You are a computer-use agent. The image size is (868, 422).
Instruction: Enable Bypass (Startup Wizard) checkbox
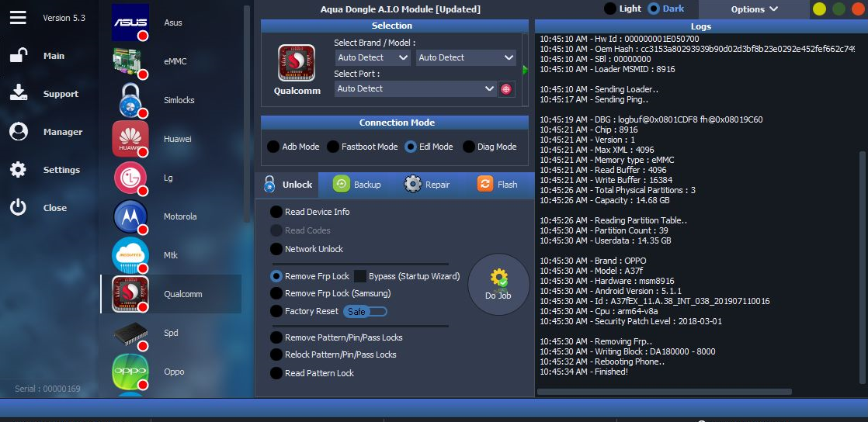point(359,276)
